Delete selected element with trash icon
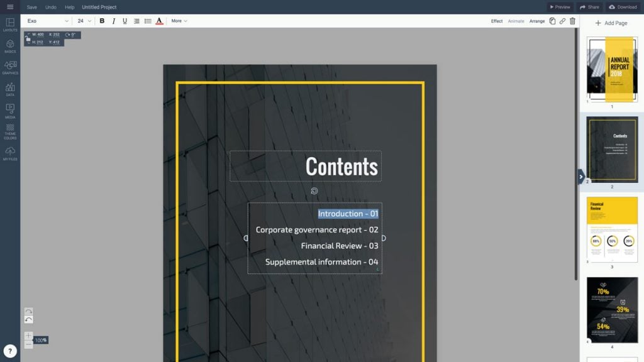644x362 pixels. (572, 21)
